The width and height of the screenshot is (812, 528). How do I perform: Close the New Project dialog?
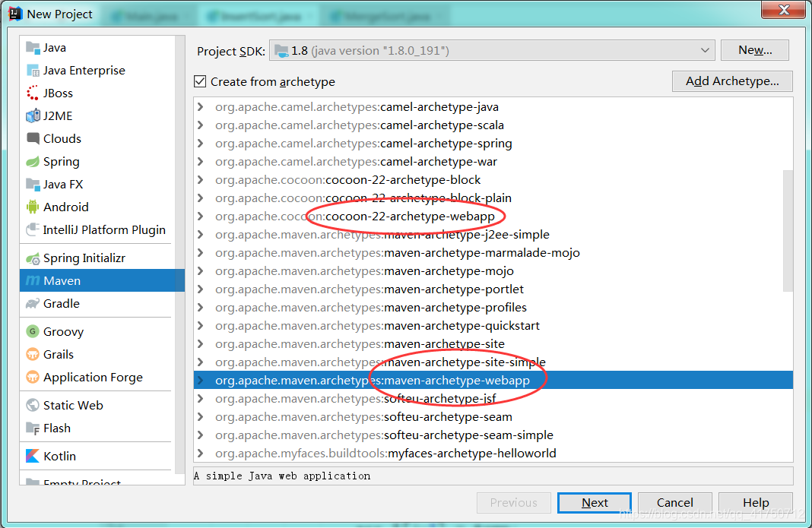(x=784, y=9)
